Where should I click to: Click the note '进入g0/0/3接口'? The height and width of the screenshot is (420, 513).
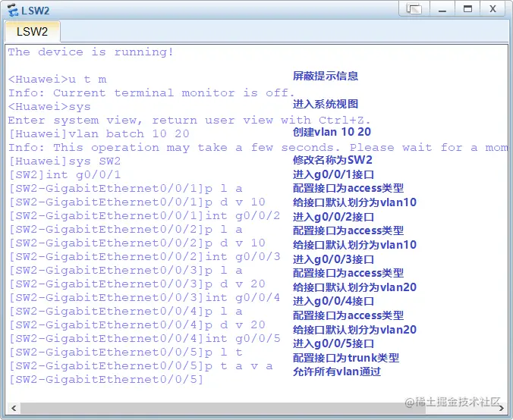tap(333, 259)
